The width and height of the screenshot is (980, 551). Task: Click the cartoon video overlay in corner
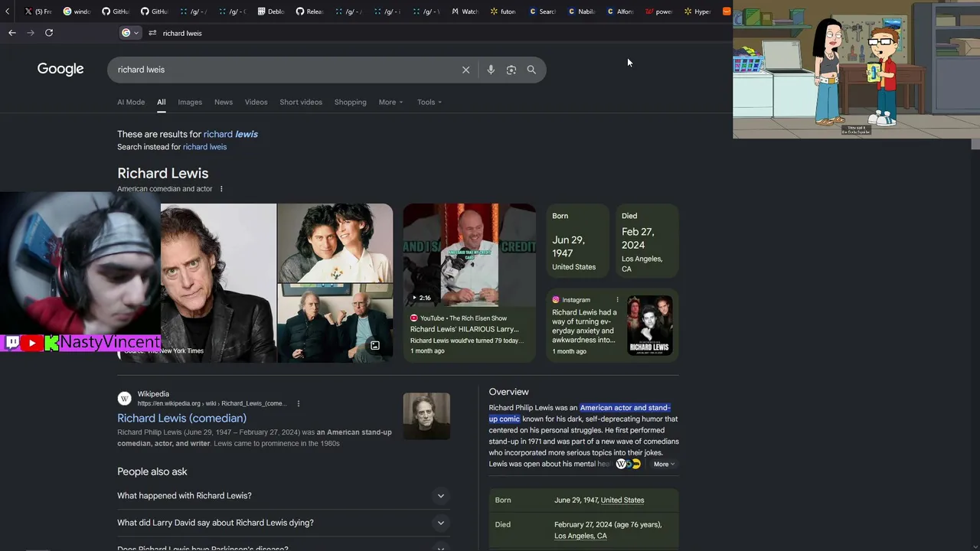point(856,69)
